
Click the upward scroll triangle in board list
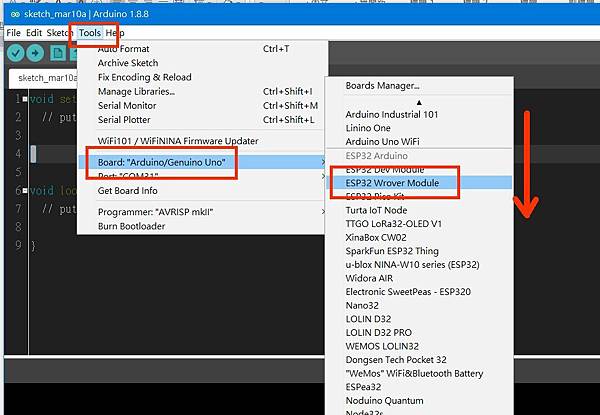pyautogui.click(x=419, y=103)
